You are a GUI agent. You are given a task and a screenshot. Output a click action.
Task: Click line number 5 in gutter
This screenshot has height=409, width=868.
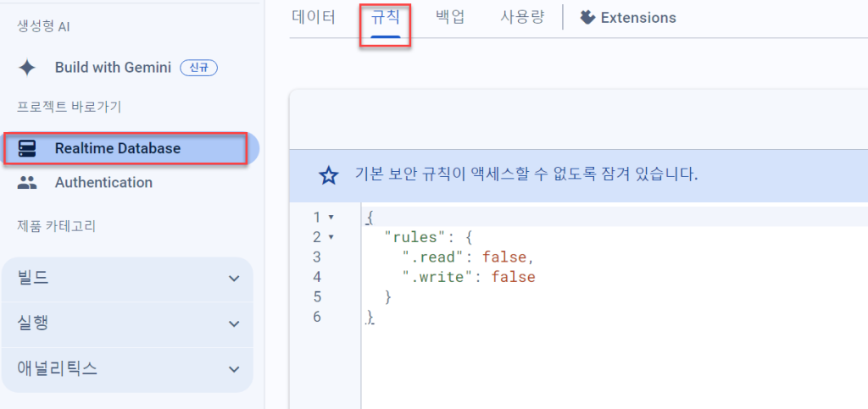317,297
